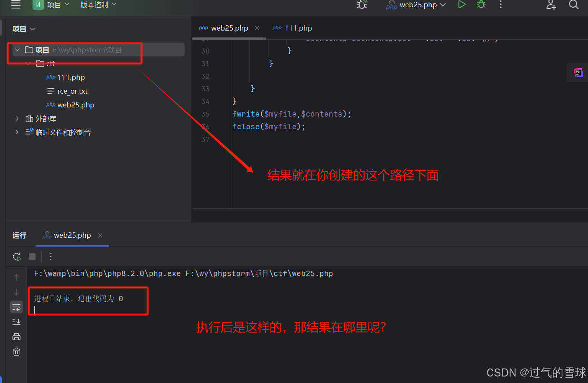Screen dimensions: 588x383
Task: Collapse the 项目 root folder node
Action: [17, 50]
